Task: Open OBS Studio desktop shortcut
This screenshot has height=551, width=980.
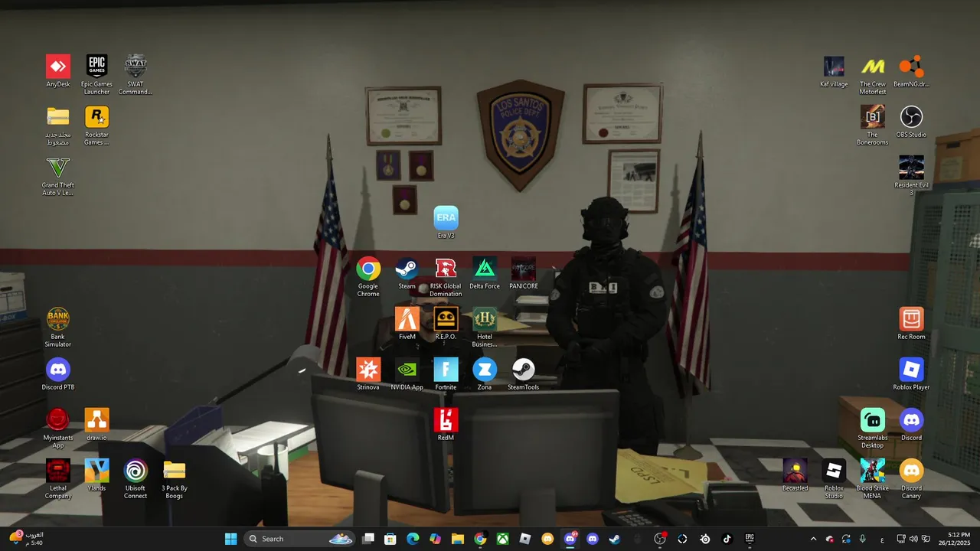Action: coord(911,122)
